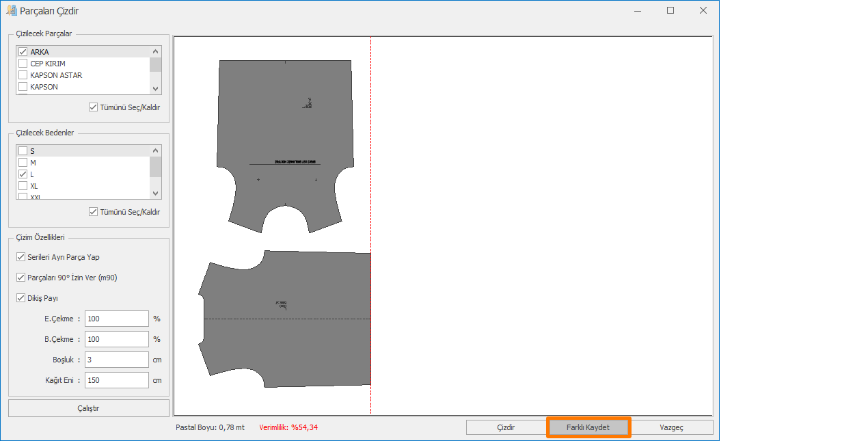
Task: Uncheck the ARKA part checkbox
Action: (23, 52)
